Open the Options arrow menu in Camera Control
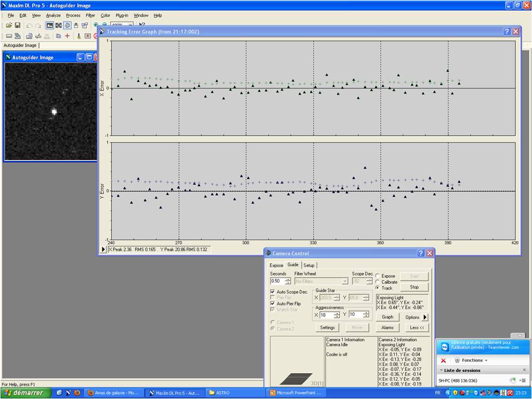This screenshot has width=532, height=399. (425, 317)
